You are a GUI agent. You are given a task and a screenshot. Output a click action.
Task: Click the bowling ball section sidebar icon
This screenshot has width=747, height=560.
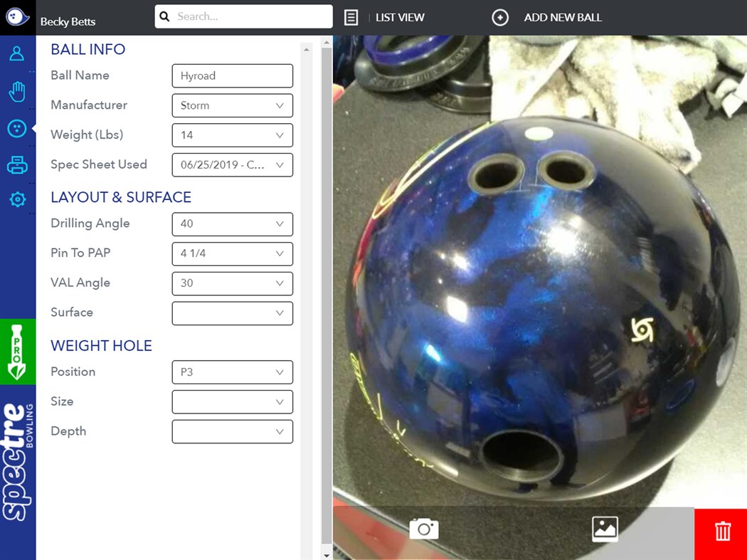17,128
